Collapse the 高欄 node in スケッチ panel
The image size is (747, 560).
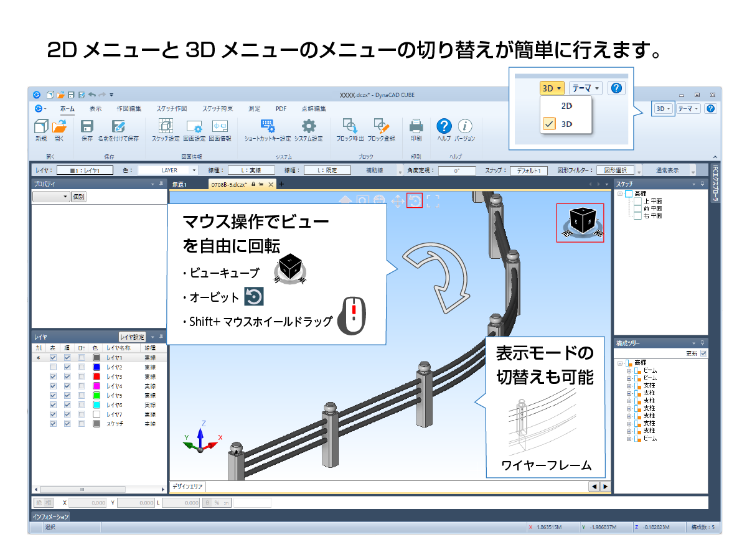(620, 194)
